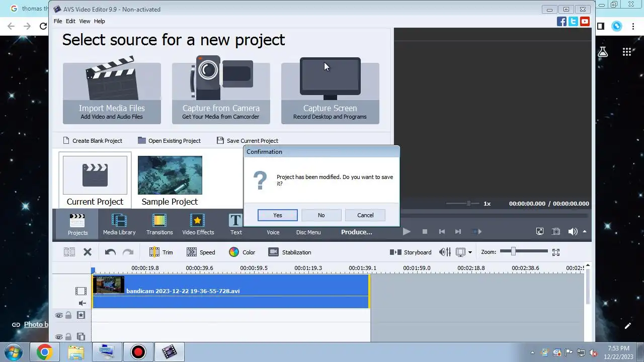Open the AVS Twitter page icon
The height and width of the screenshot is (362, 644).
coord(573,22)
